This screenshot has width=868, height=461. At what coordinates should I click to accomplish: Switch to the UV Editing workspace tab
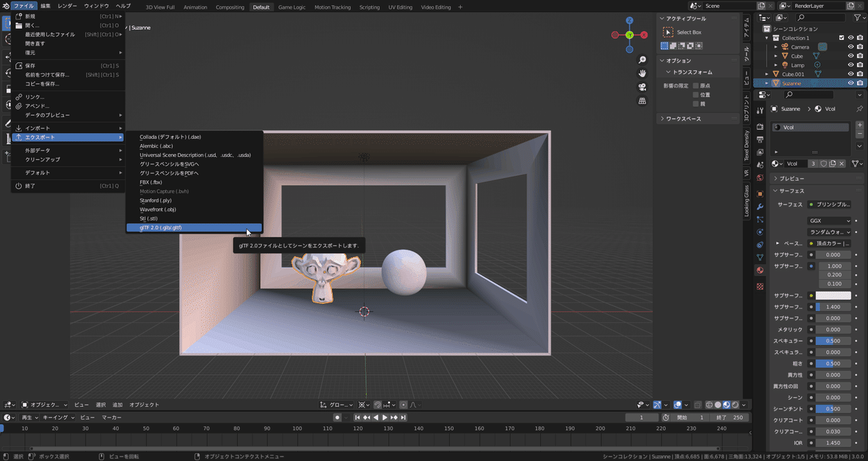[400, 7]
